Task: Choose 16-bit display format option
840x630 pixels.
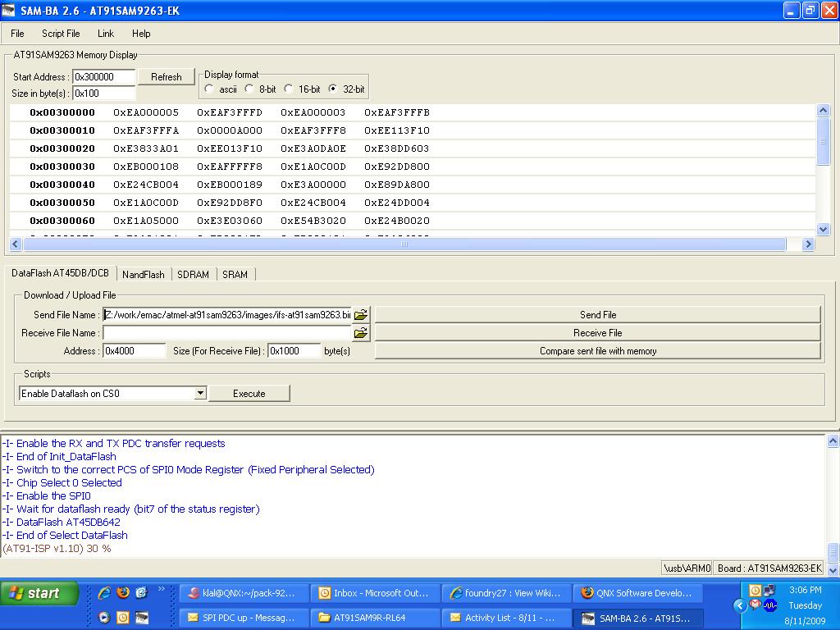Action: point(289,89)
